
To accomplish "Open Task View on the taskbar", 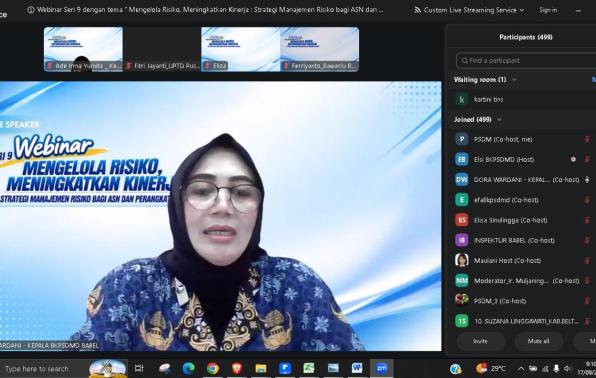I will click(139, 368).
